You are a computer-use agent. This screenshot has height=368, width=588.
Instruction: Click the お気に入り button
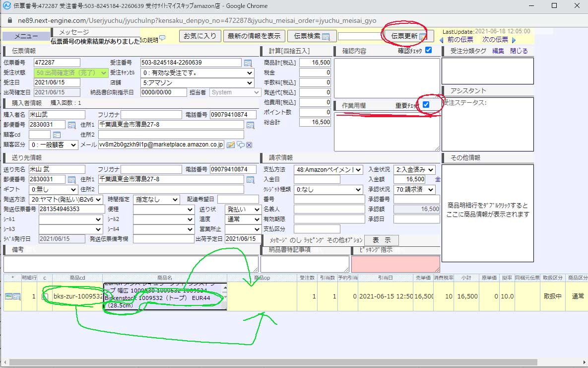point(200,36)
